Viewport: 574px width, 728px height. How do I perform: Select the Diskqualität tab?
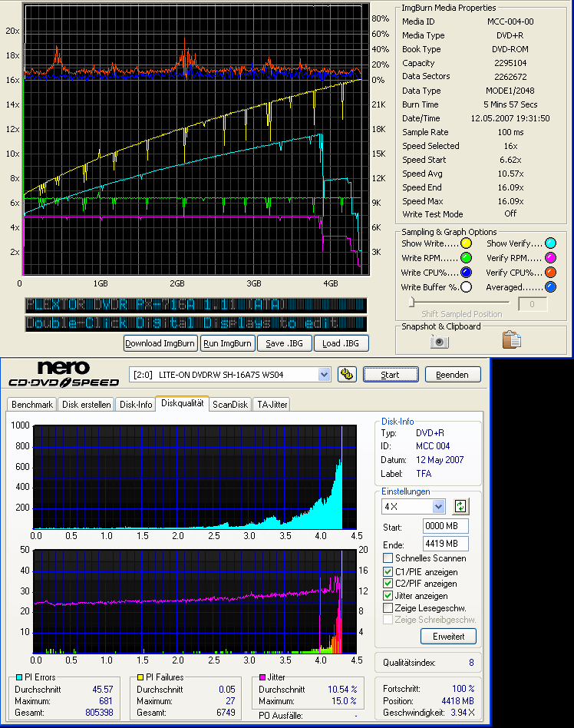point(183,403)
